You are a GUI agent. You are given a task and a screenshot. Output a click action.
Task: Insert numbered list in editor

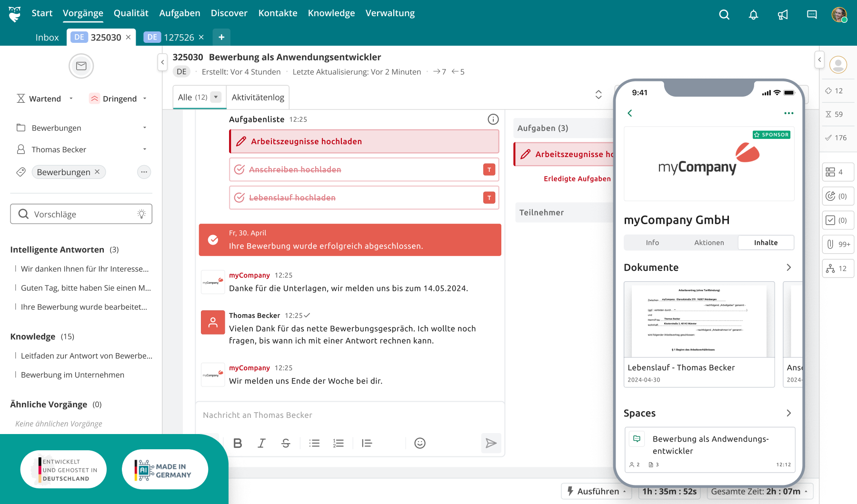coord(338,443)
